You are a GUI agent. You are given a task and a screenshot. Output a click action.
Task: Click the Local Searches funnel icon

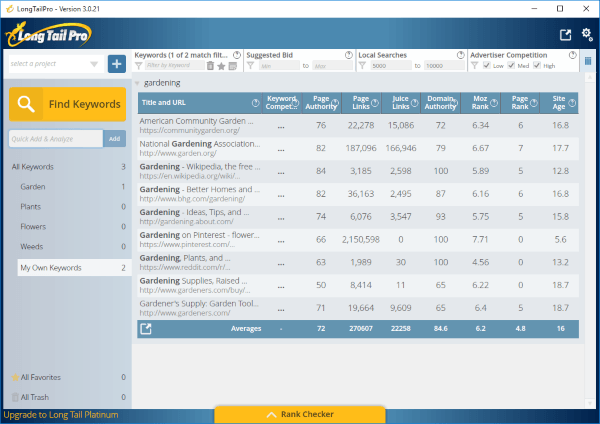point(362,66)
